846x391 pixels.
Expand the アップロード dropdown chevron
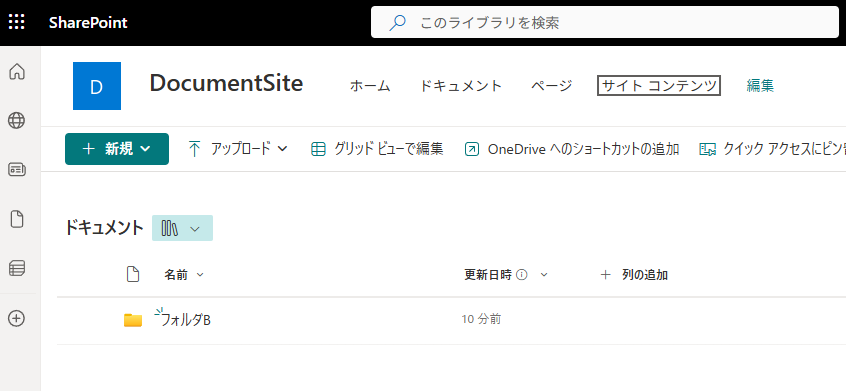point(282,149)
